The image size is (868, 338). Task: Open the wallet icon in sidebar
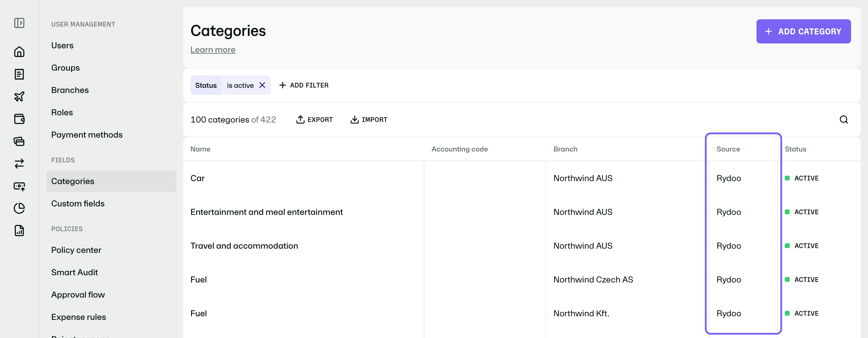19,119
